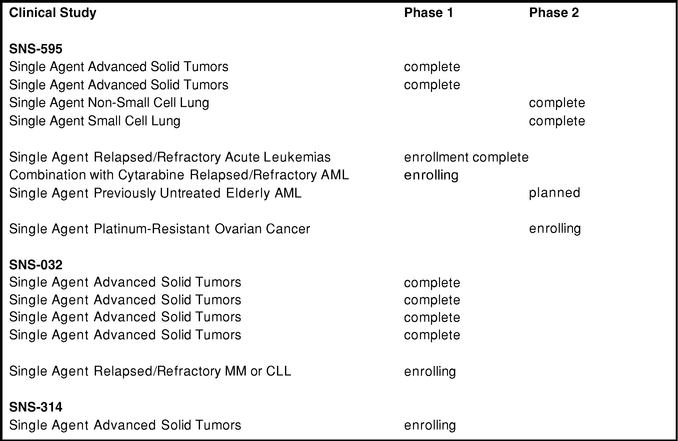Click 'complete' status for Non-Small Cell Lung

[557, 103]
